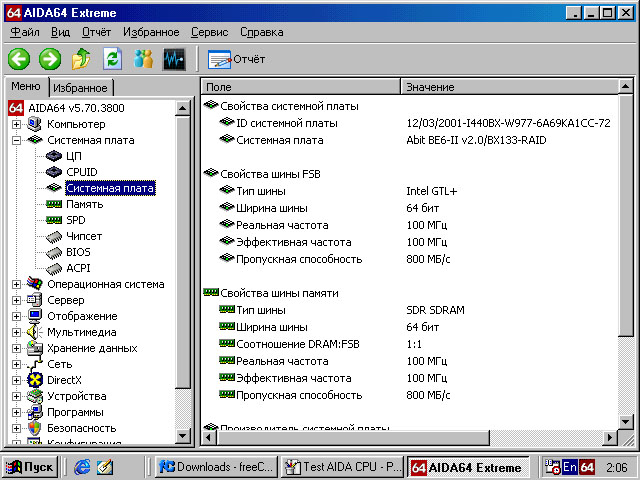Click the details horizontal scroll-right arrow
The height and width of the screenshot is (480, 640).
tap(610, 438)
